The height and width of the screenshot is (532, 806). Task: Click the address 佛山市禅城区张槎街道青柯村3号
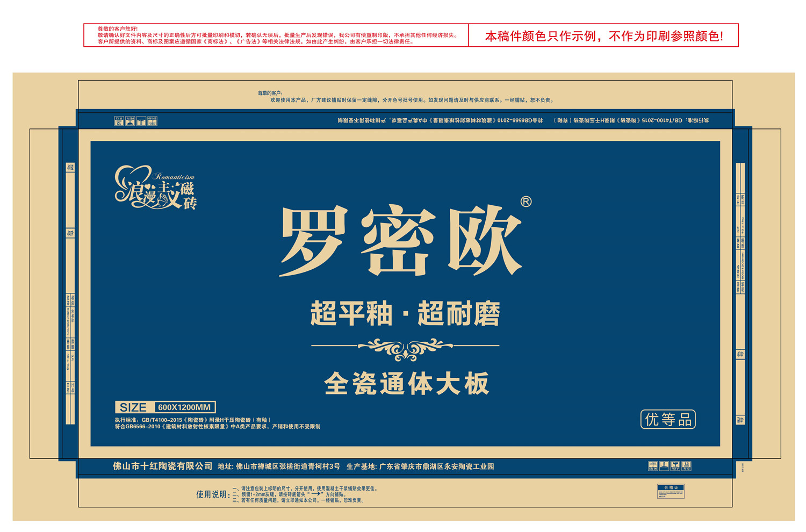tap(279, 466)
